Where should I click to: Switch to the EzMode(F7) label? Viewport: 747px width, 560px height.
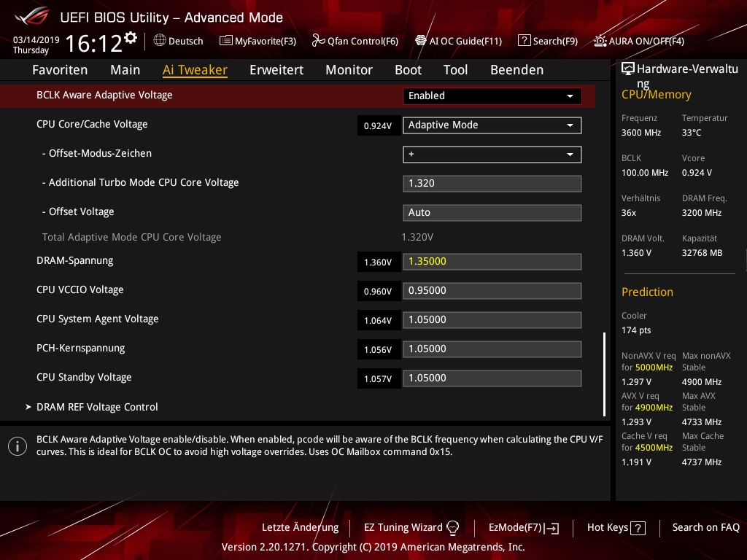coord(516,527)
